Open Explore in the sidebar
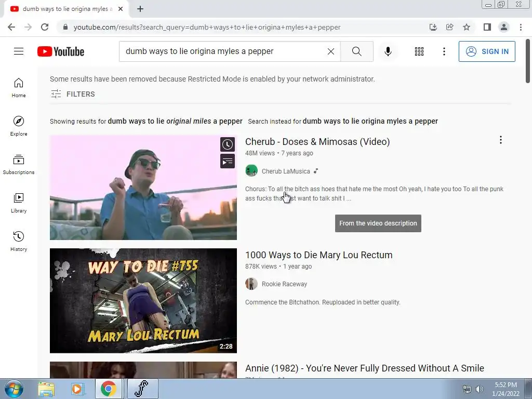This screenshot has width=532, height=399. click(19, 126)
